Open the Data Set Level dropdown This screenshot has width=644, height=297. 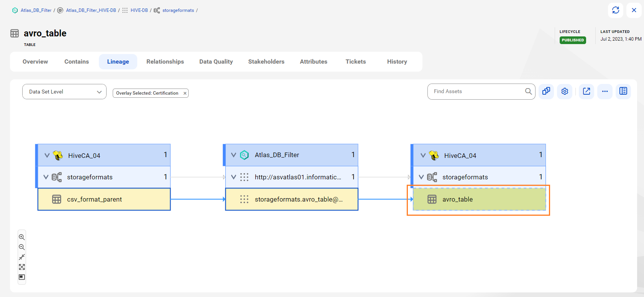[64, 92]
